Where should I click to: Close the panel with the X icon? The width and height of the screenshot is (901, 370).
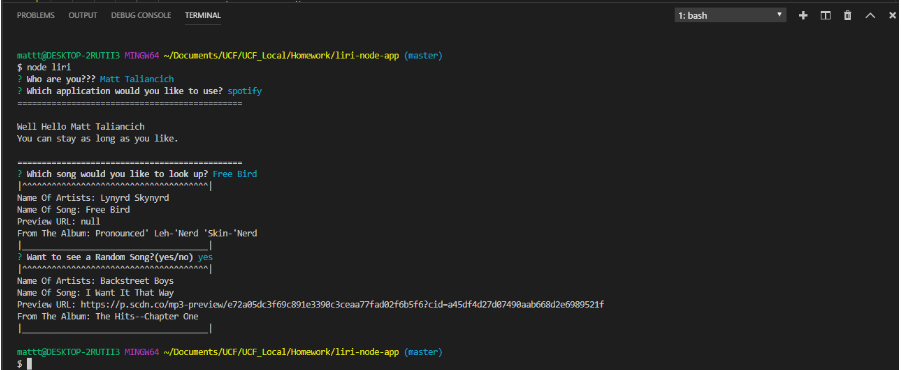tap(892, 16)
